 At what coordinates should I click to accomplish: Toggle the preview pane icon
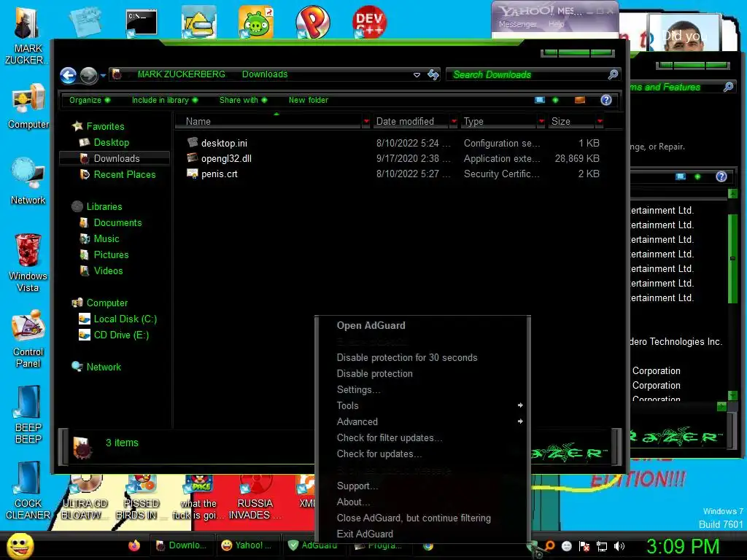click(x=580, y=100)
